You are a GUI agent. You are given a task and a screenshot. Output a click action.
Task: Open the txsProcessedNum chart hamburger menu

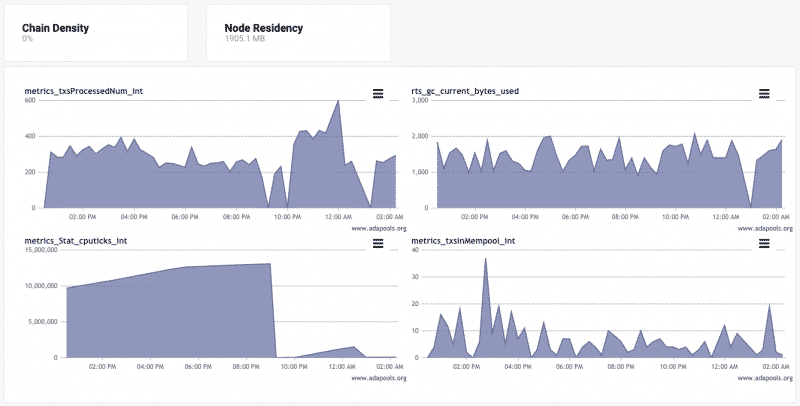378,93
